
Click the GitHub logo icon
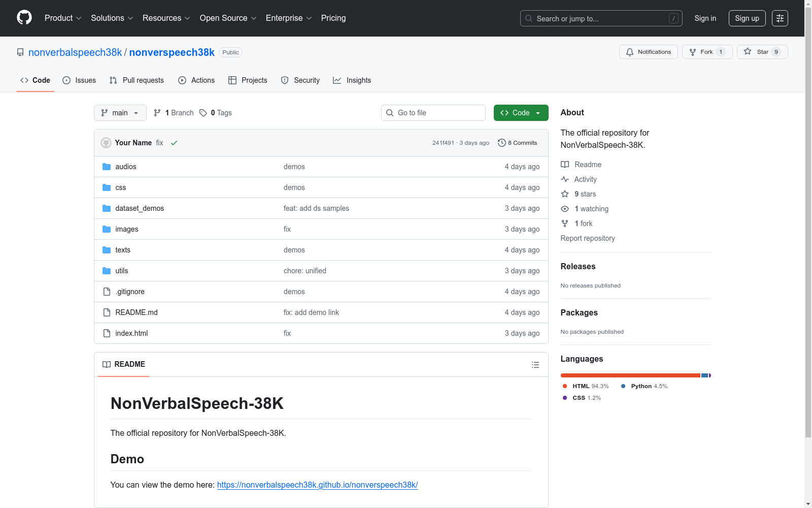click(24, 18)
